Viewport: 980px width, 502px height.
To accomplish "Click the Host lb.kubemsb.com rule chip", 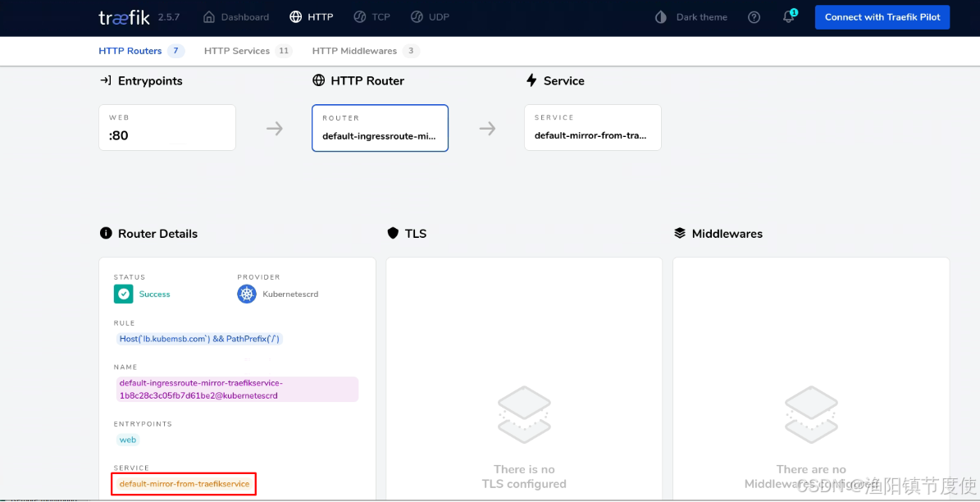I will [200, 339].
